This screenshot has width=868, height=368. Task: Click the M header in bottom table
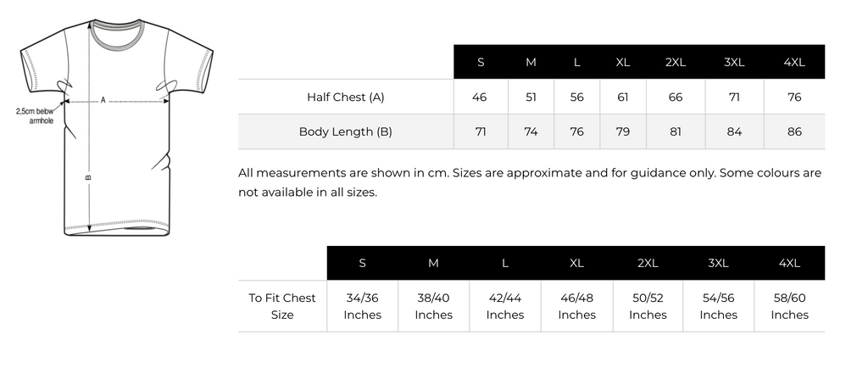point(433,263)
